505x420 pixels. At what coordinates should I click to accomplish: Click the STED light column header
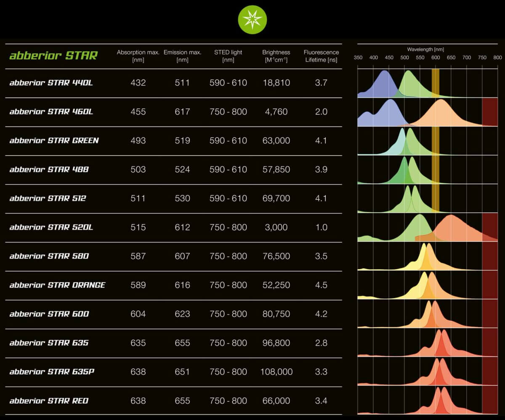click(228, 55)
